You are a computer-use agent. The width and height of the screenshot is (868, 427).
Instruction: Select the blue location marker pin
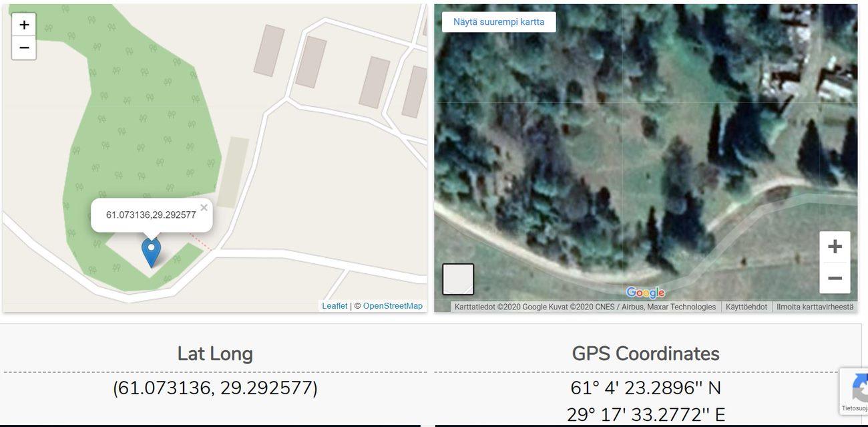pyautogui.click(x=152, y=253)
